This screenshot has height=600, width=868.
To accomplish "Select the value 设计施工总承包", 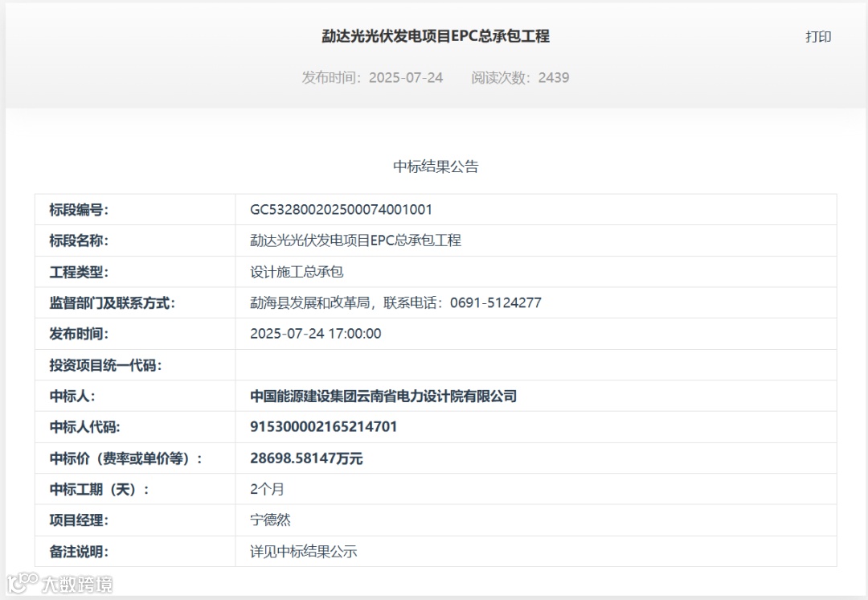I will click(297, 272).
